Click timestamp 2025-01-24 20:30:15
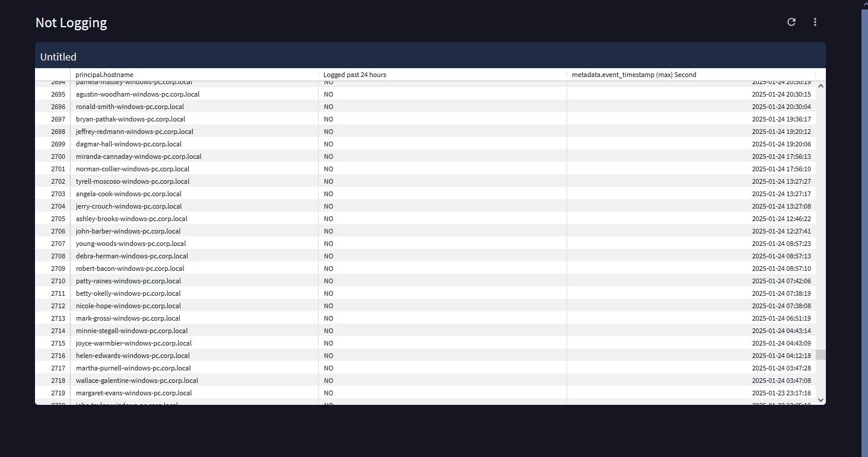 point(781,94)
